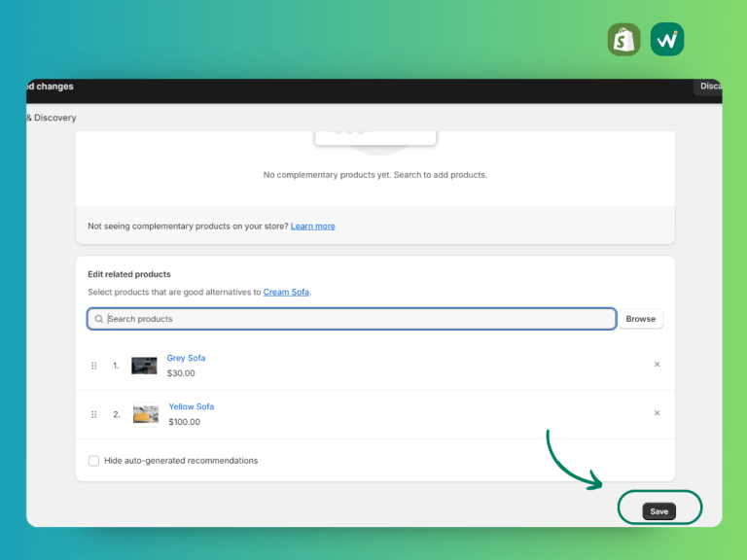
Task: Open the Grey Sofa product thumbnail
Action: 144,366
